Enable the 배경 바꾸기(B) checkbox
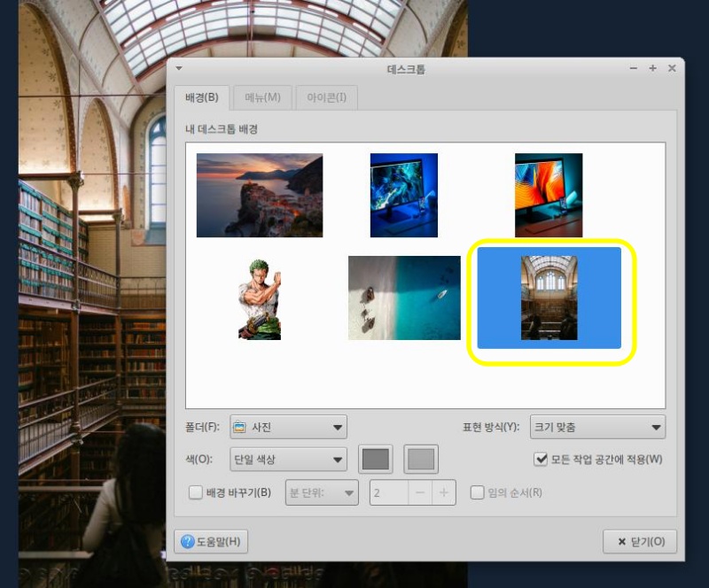This screenshot has height=588, width=709. [x=195, y=492]
